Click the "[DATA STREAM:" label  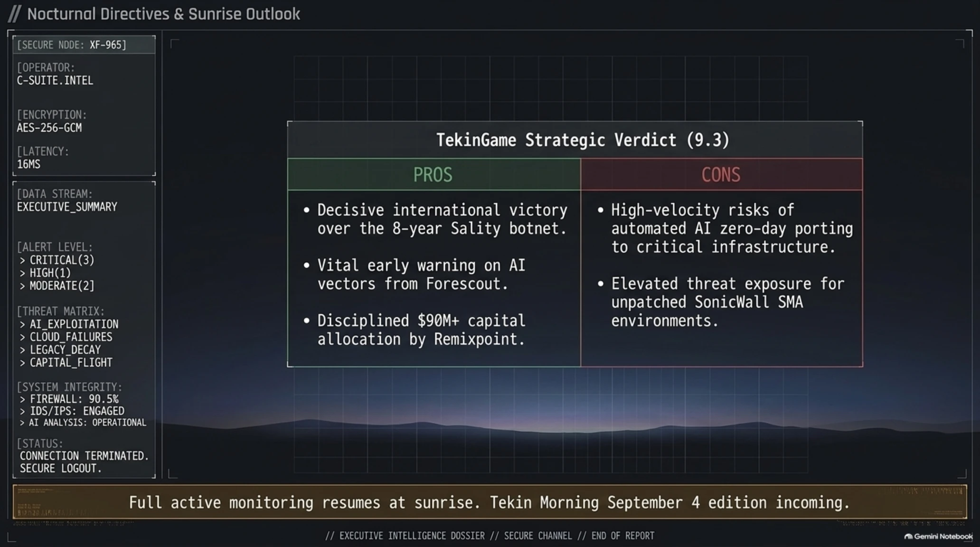click(x=55, y=194)
